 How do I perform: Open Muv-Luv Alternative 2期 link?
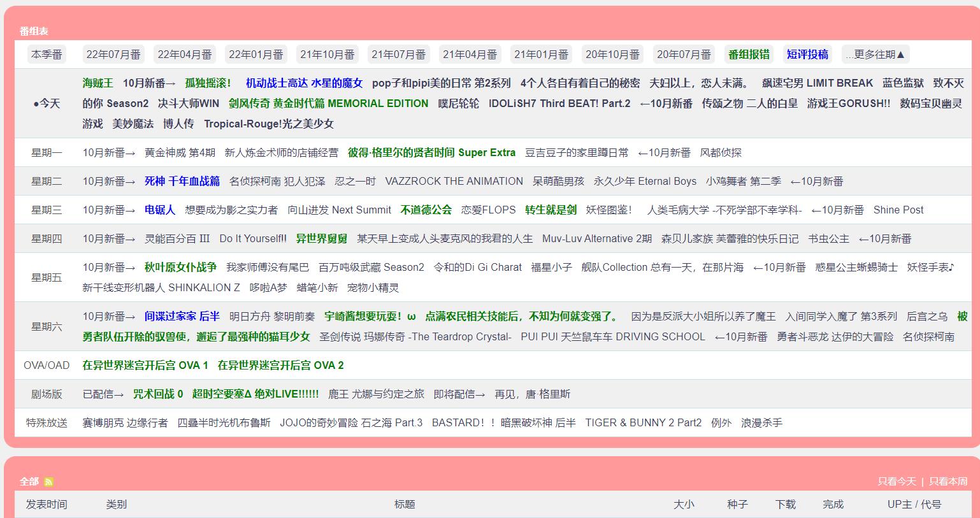597,238
